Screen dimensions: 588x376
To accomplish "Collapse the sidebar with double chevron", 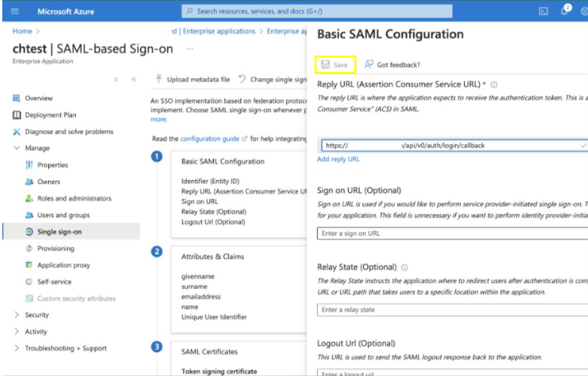I will click(x=134, y=80).
